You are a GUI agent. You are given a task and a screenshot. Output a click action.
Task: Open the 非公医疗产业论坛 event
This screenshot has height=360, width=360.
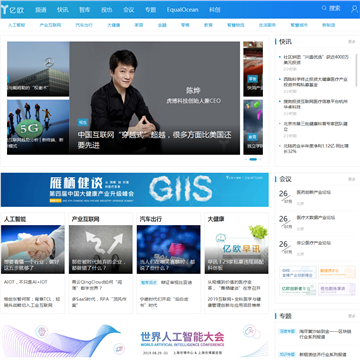pos(314,243)
